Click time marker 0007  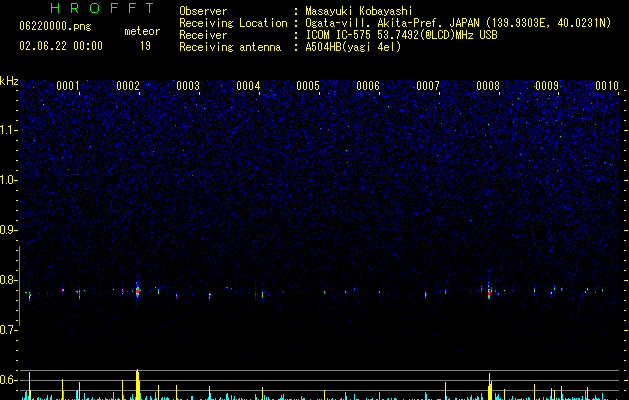click(428, 86)
